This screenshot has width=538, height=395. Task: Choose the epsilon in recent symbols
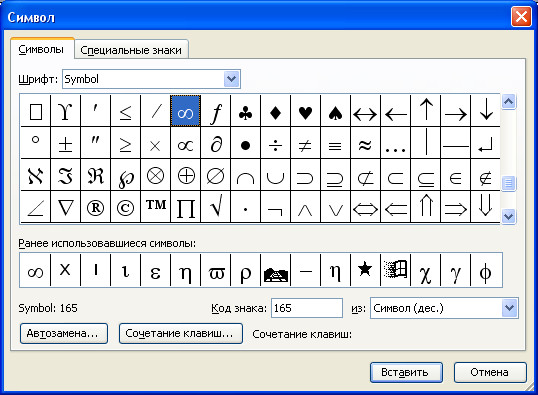click(155, 270)
